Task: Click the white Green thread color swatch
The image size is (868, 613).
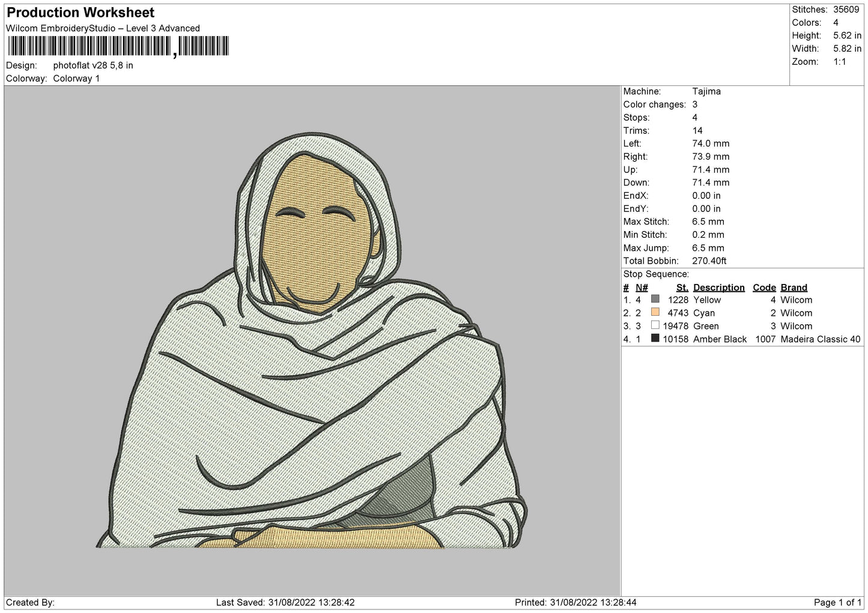Action: [x=655, y=325]
